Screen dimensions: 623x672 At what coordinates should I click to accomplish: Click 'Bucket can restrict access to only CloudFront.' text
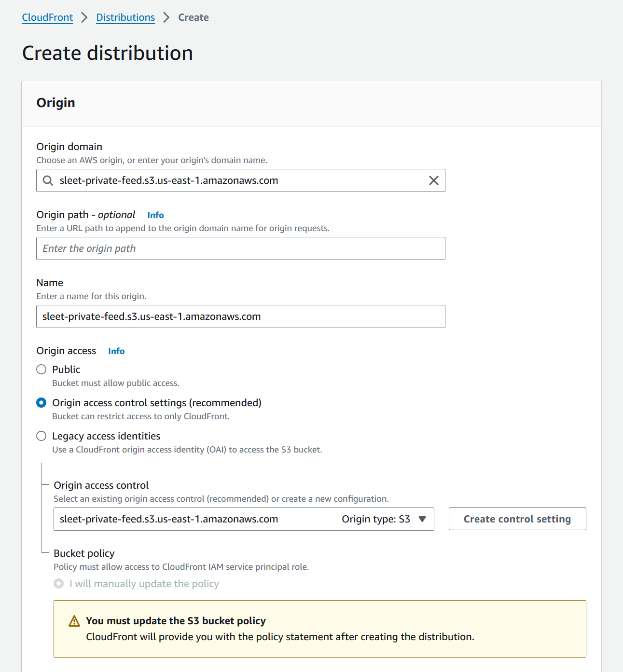coord(141,416)
